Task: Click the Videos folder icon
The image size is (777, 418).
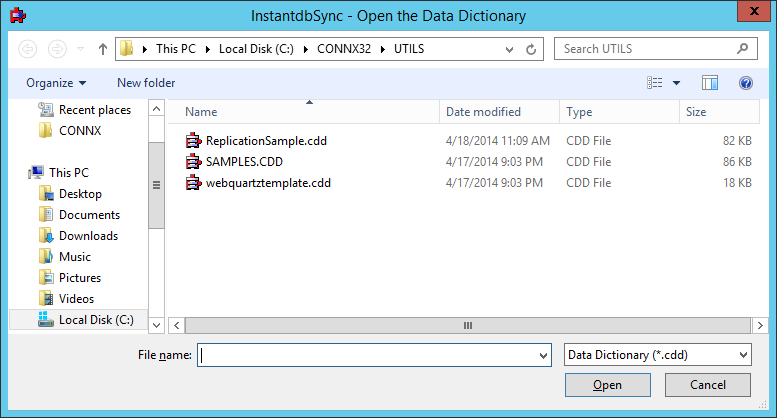Action: tap(46, 298)
